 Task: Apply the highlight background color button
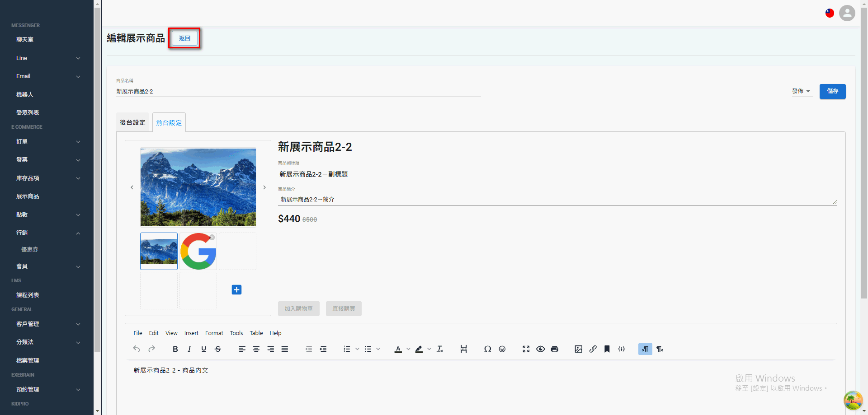pos(419,349)
